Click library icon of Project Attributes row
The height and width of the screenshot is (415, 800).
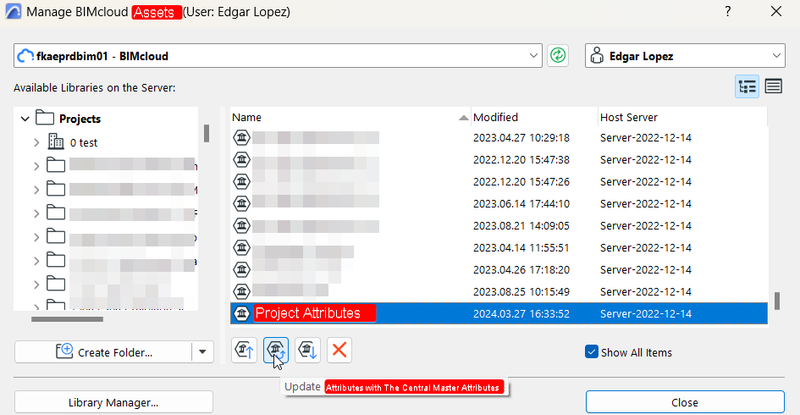pyautogui.click(x=242, y=313)
